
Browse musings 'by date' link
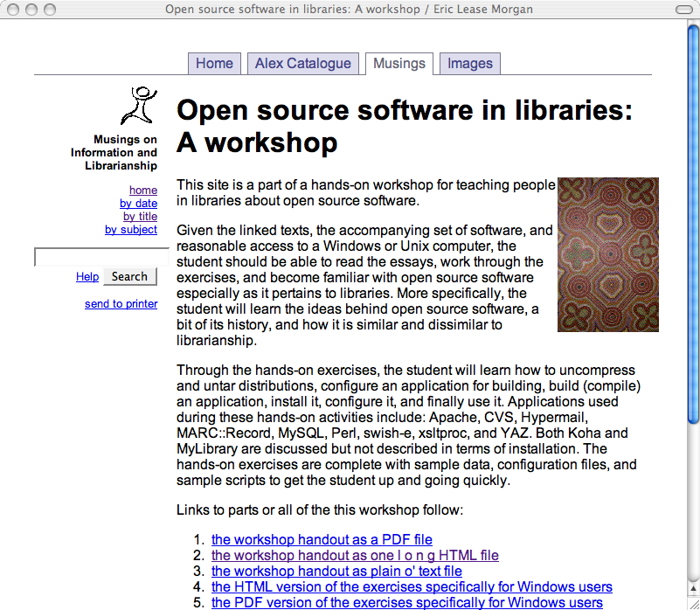(138, 203)
